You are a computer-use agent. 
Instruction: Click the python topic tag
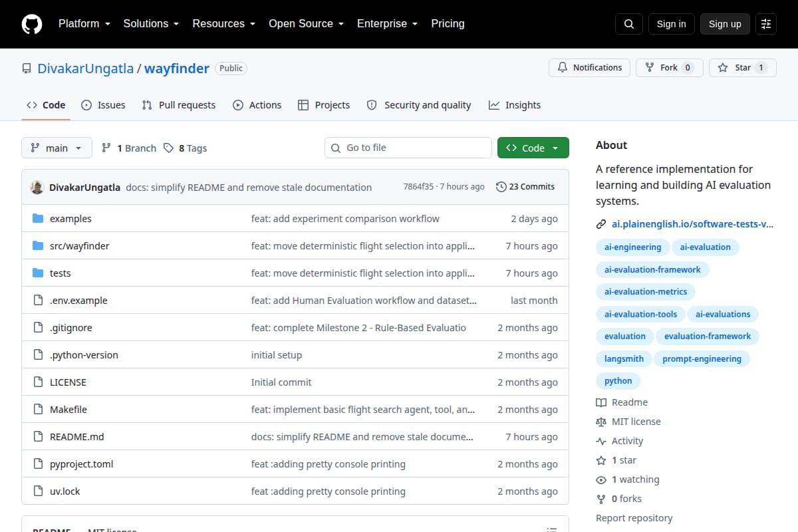pyautogui.click(x=618, y=381)
